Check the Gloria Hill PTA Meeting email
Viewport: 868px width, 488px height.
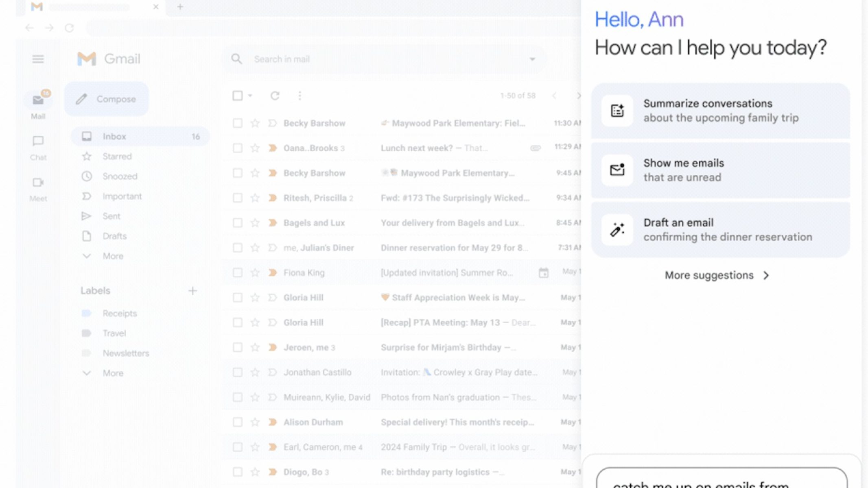[237, 322]
